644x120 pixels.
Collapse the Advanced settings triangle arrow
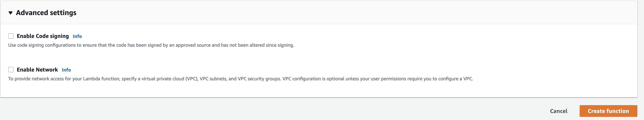pos(11,13)
